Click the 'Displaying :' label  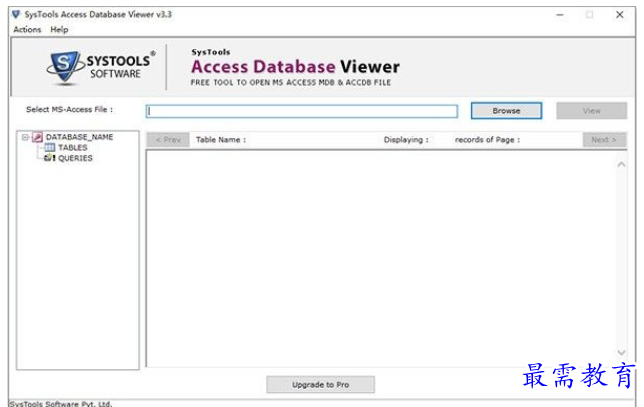coord(406,140)
